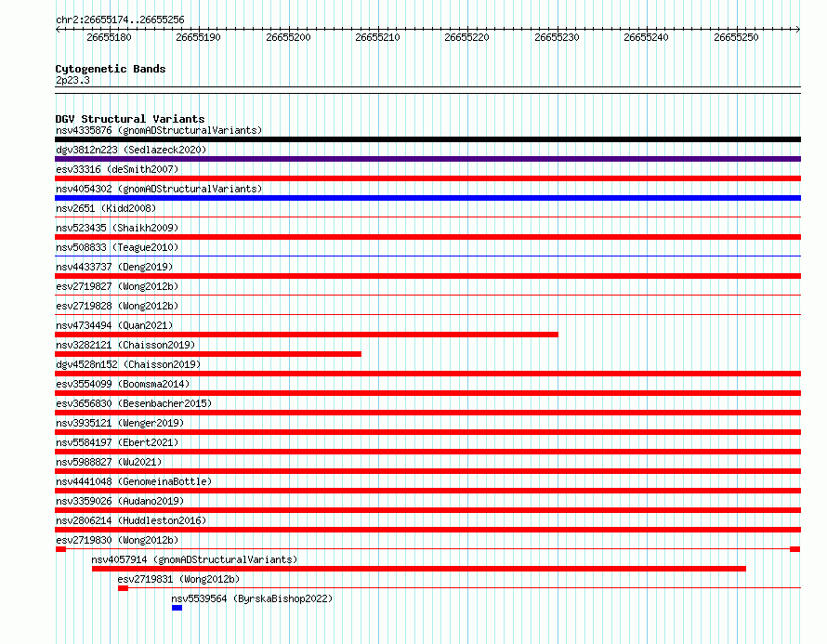Click the purple dgv3812n223 variant bar
Viewport: 827px width, 644px height.
pos(427,159)
